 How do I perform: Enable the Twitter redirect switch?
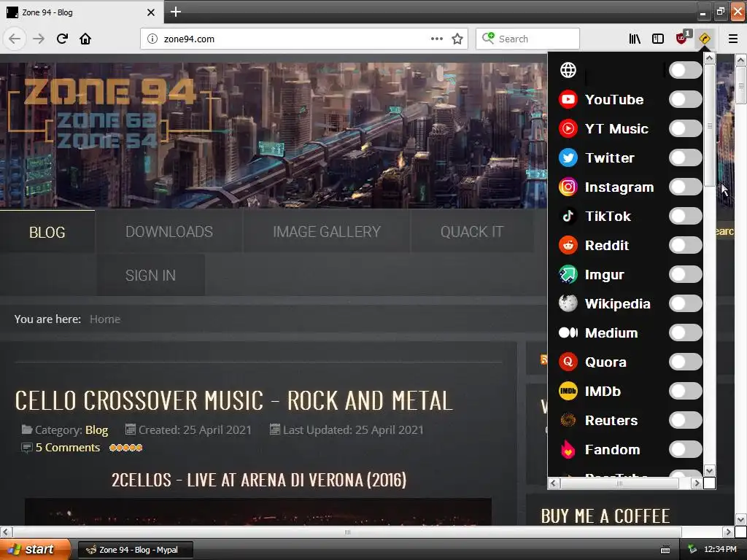685,157
